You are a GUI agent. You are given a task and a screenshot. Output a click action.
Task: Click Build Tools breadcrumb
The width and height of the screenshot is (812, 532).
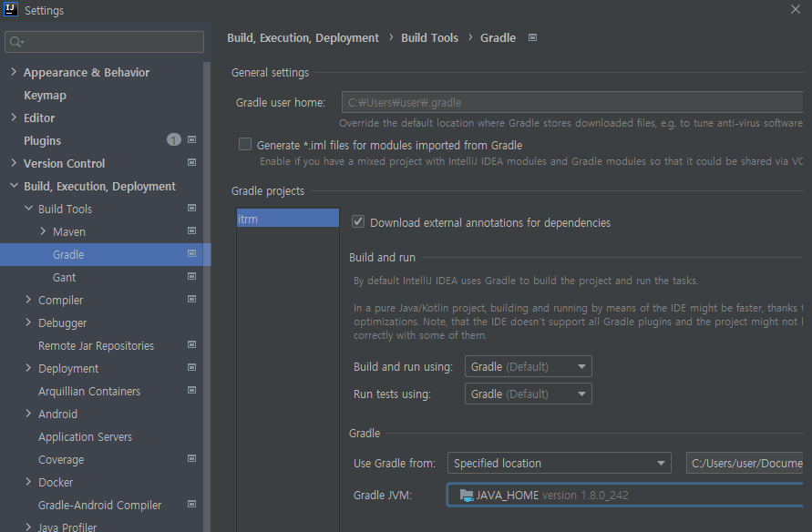click(430, 37)
